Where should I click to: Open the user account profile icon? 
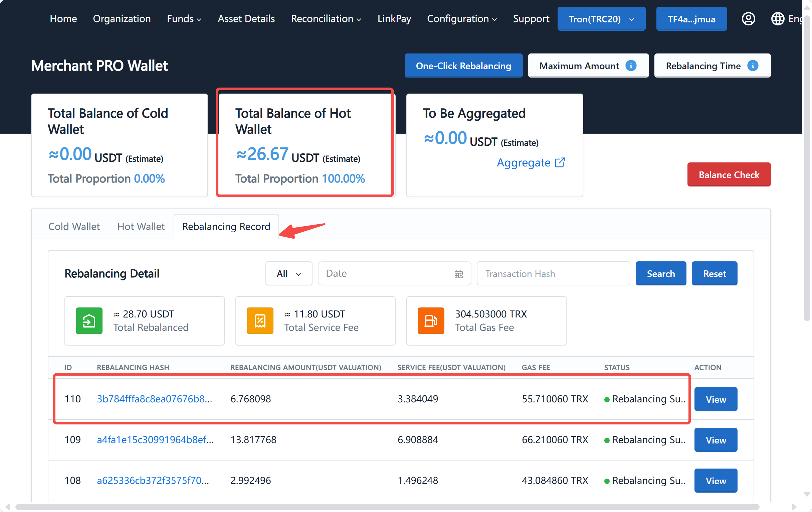pos(748,19)
